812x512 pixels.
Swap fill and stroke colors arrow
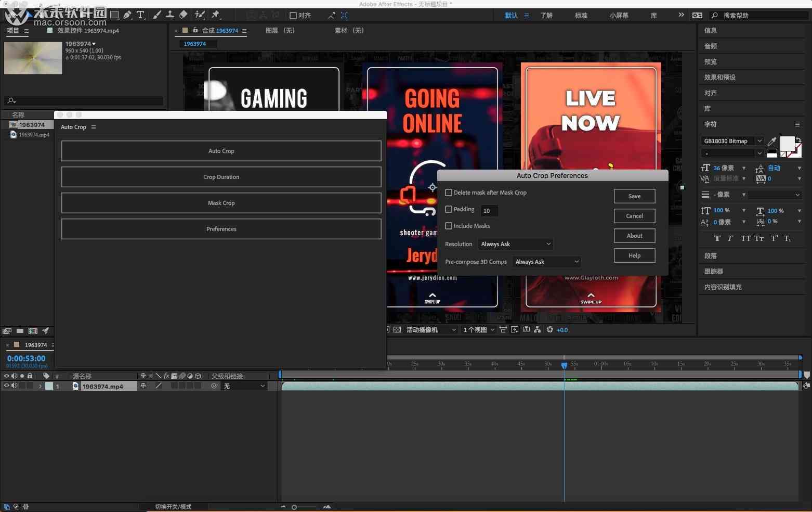[x=798, y=139]
